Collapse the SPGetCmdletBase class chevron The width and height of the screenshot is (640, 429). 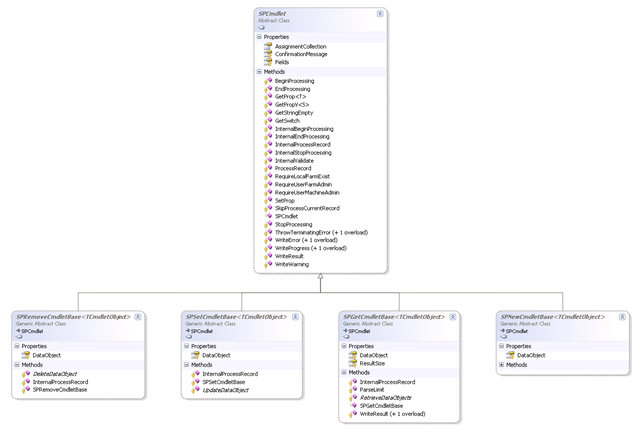click(453, 317)
